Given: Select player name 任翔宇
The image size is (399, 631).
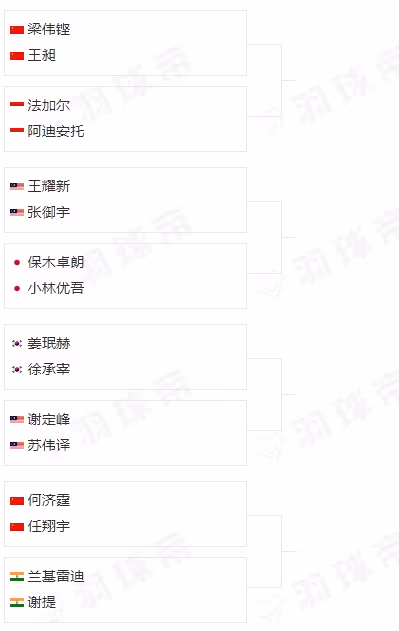Looking at the screenshot, I should (49, 526).
